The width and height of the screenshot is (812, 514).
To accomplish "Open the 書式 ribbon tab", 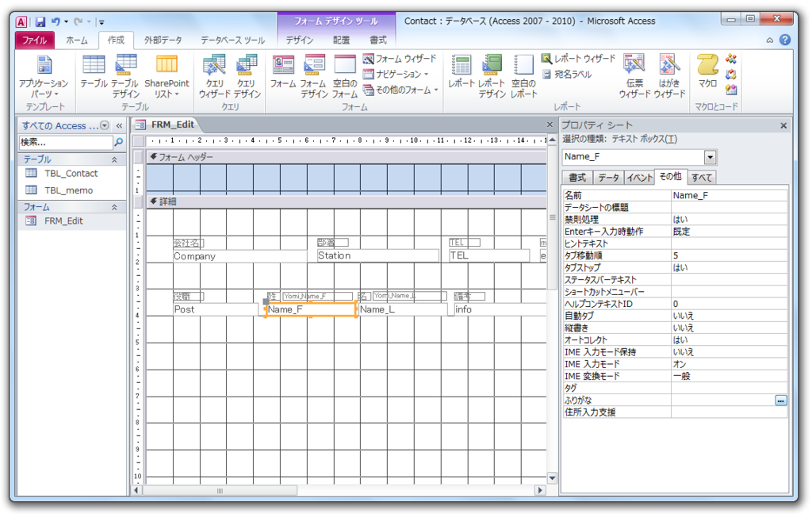I will tap(378, 40).
